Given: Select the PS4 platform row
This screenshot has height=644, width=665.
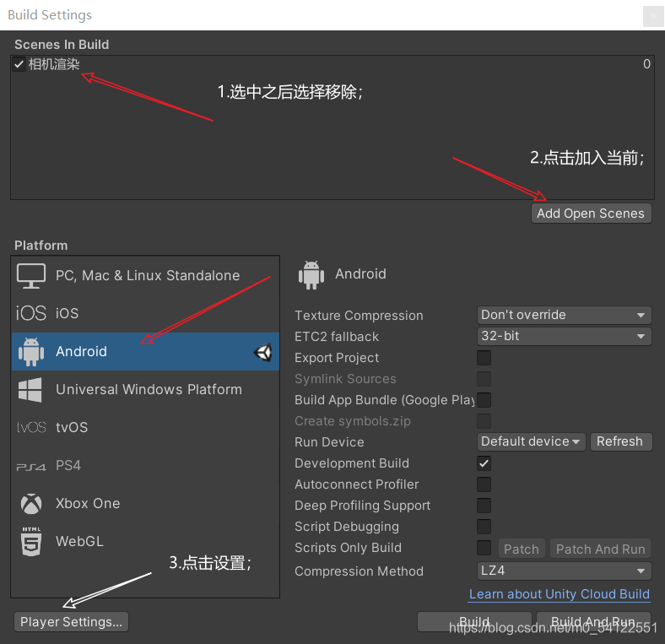Looking at the screenshot, I should pos(145,465).
